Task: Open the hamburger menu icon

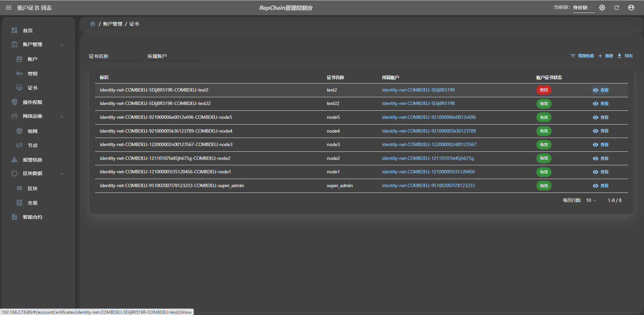Action: 9,8
